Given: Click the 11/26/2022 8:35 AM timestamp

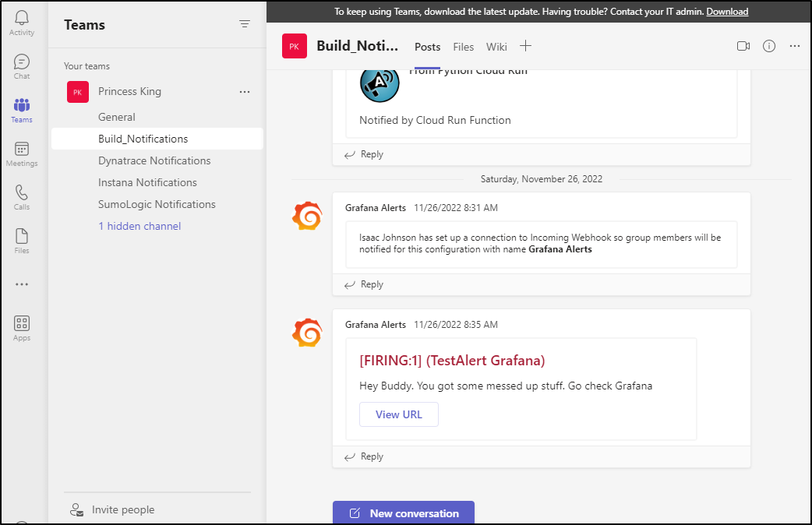Looking at the screenshot, I should pyautogui.click(x=456, y=325).
